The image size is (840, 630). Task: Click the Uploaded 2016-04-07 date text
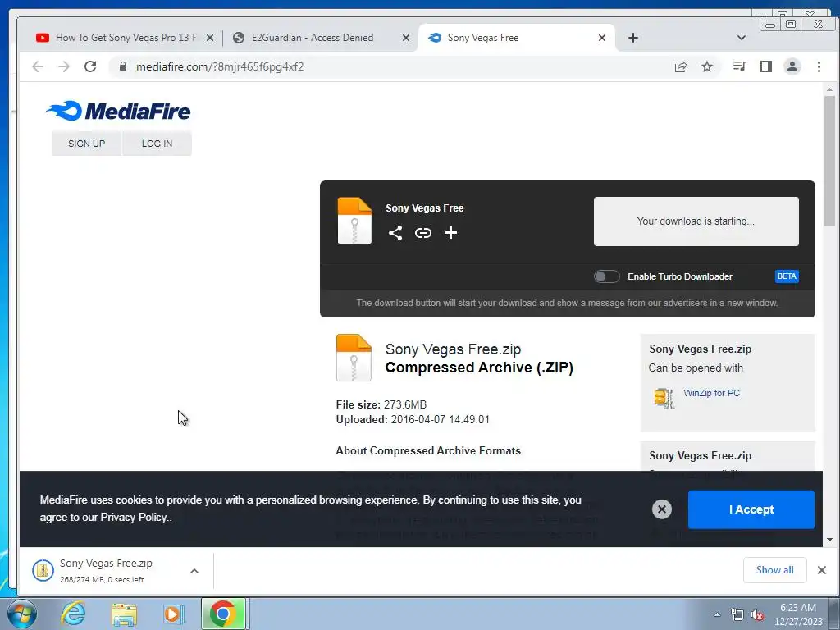(x=413, y=419)
